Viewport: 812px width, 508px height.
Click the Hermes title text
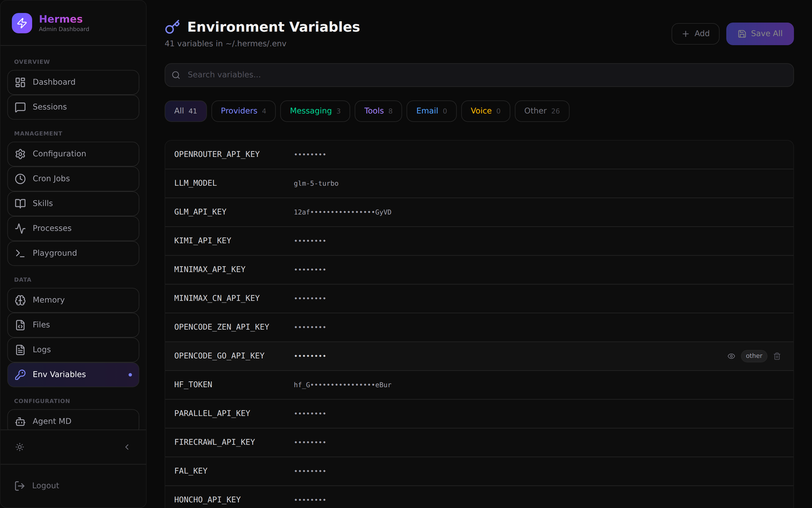point(61,19)
